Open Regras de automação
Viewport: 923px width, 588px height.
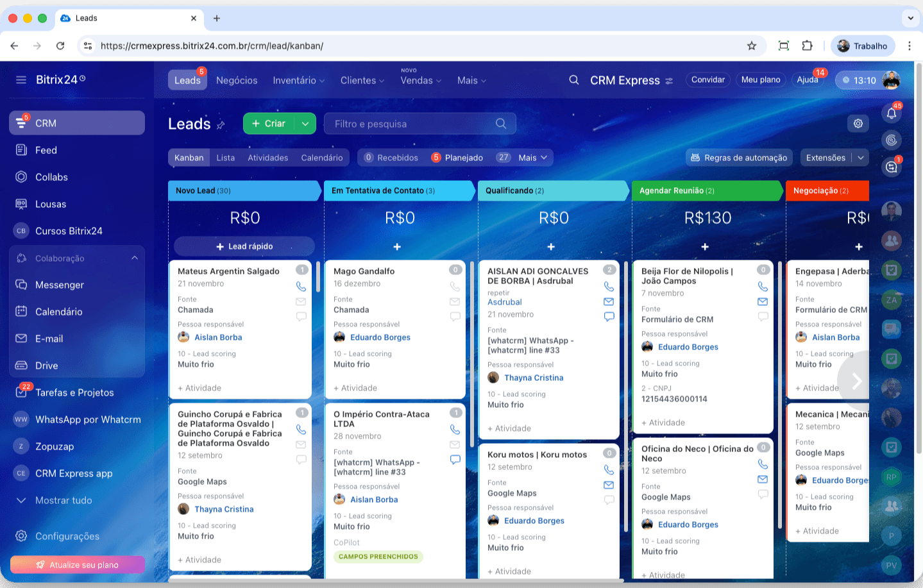pyautogui.click(x=739, y=158)
